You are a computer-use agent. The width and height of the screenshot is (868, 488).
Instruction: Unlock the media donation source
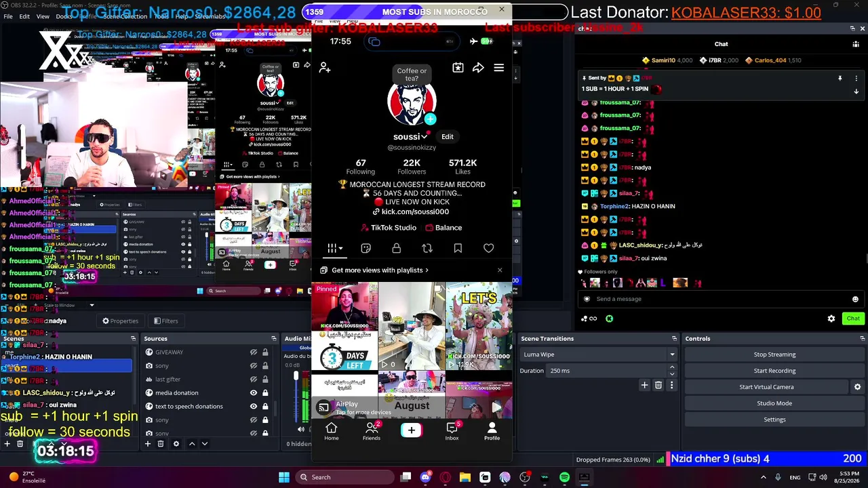(265, 393)
